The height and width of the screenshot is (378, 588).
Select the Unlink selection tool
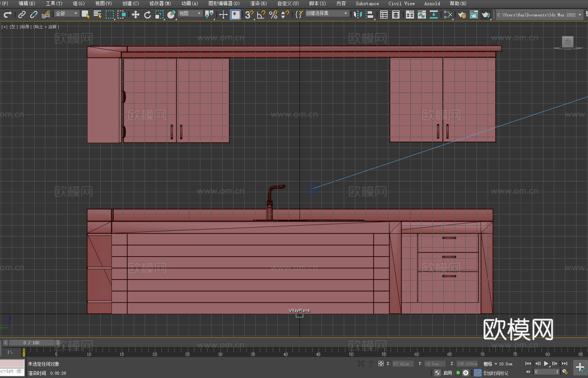point(34,14)
